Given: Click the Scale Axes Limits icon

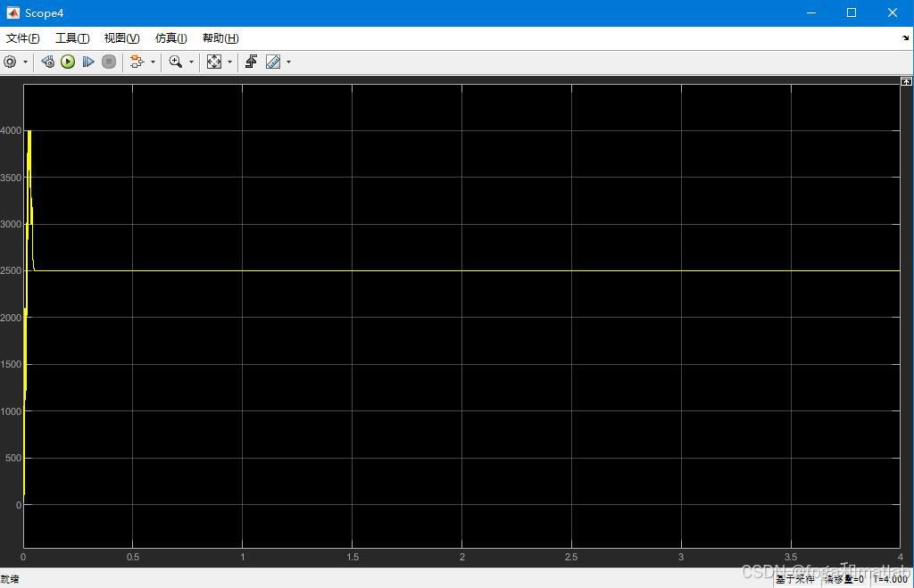Looking at the screenshot, I should pyautogui.click(x=214, y=62).
